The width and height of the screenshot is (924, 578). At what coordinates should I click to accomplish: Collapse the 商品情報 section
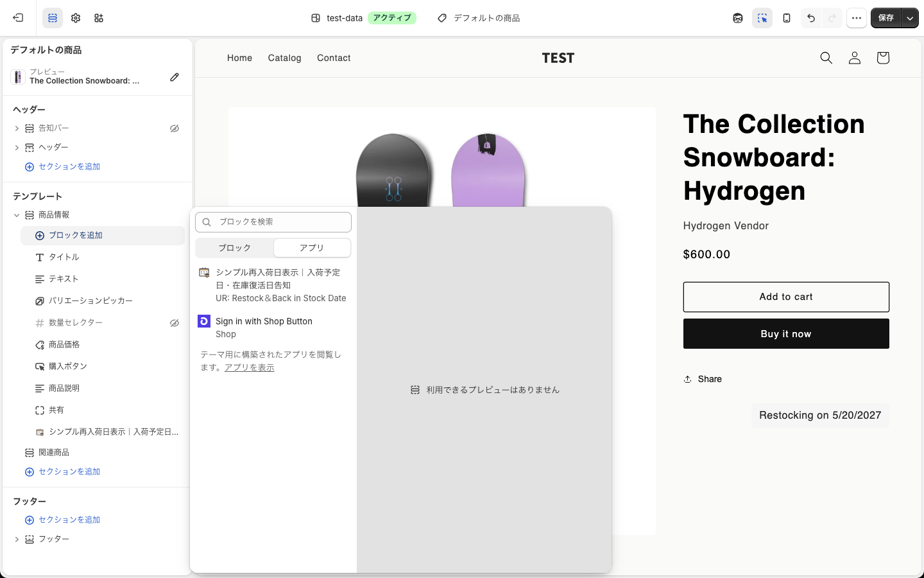click(x=17, y=215)
